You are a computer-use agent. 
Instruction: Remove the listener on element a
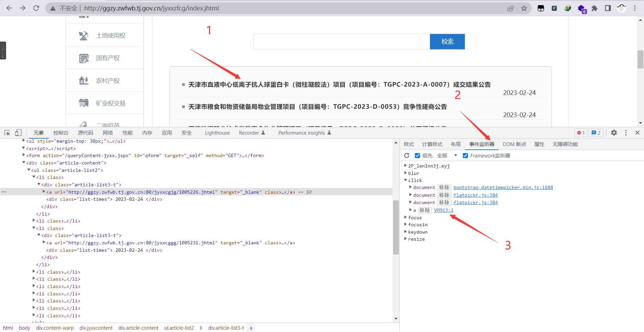click(x=425, y=210)
